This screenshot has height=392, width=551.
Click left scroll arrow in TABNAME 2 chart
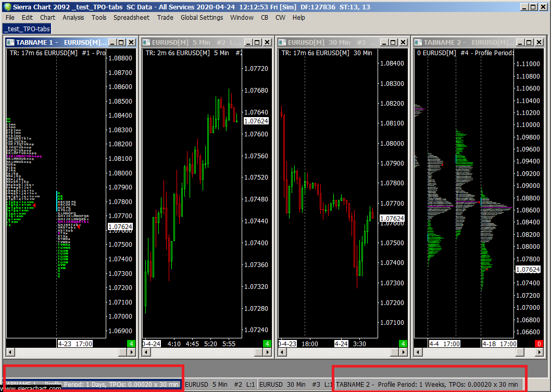pos(418,352)
